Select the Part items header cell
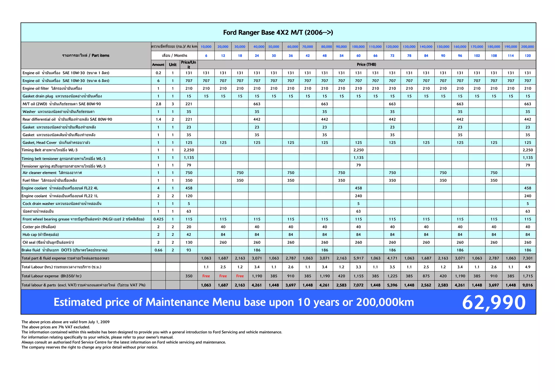This screenshot has height=392, width=555. (86, 55)
